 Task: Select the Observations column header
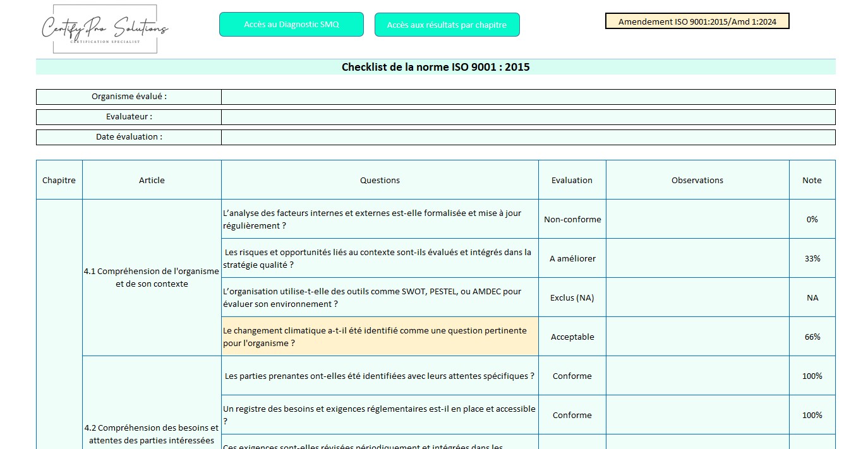[x=697, y=180]
